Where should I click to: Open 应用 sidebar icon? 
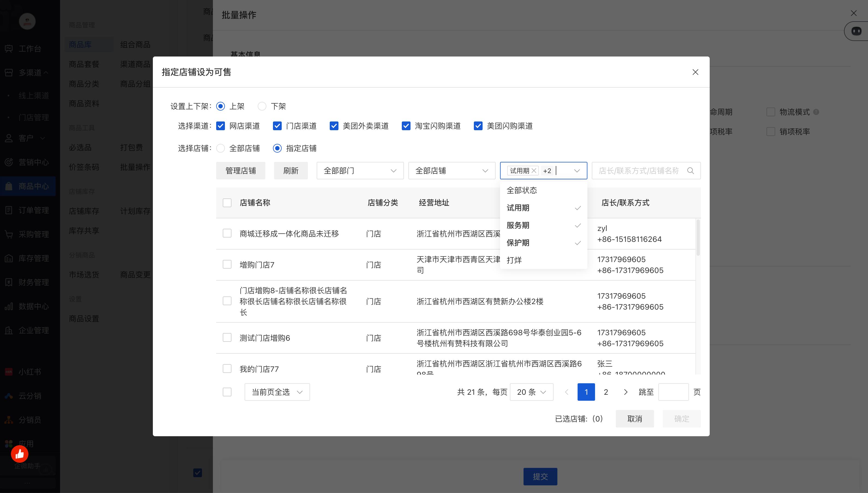9,444
